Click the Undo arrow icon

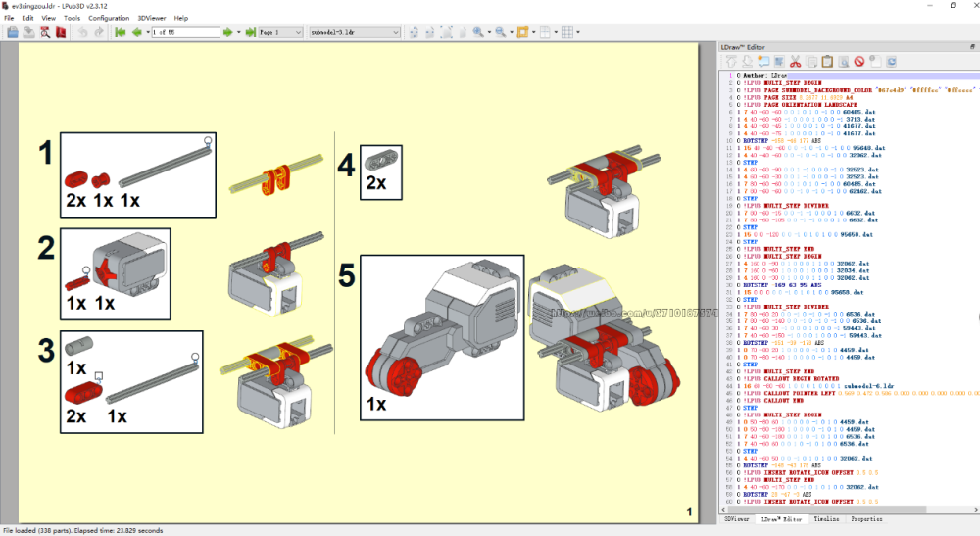(82, 32)
